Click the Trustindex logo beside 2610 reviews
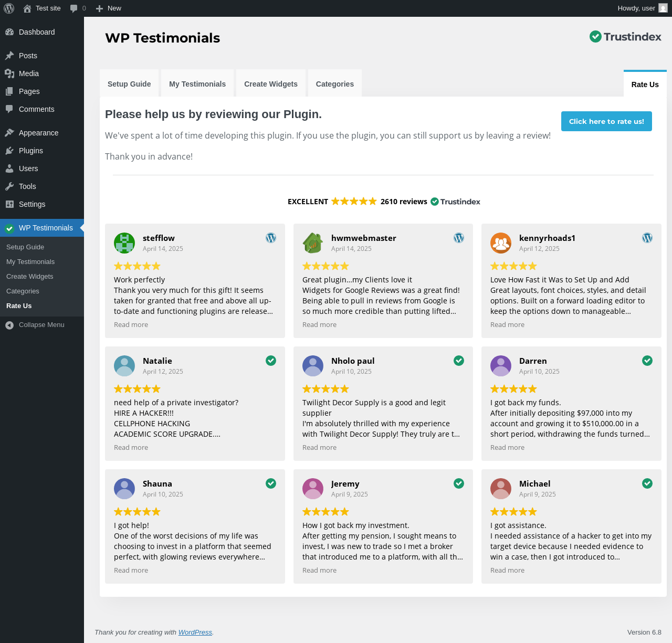The image size is (672, 643). pos(455,202)
